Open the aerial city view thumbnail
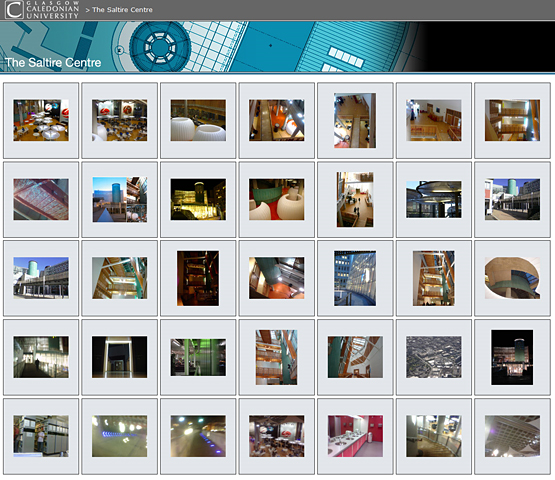 (434, 357)
